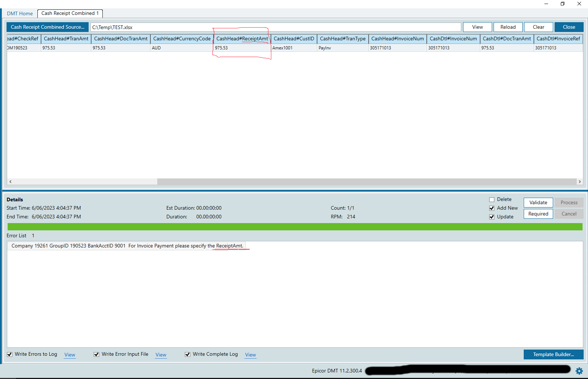The height and width of the screenshot is (379, 588).
Task: Toggle the Write Error Input File checkbox
Action: tap(96, 354)
